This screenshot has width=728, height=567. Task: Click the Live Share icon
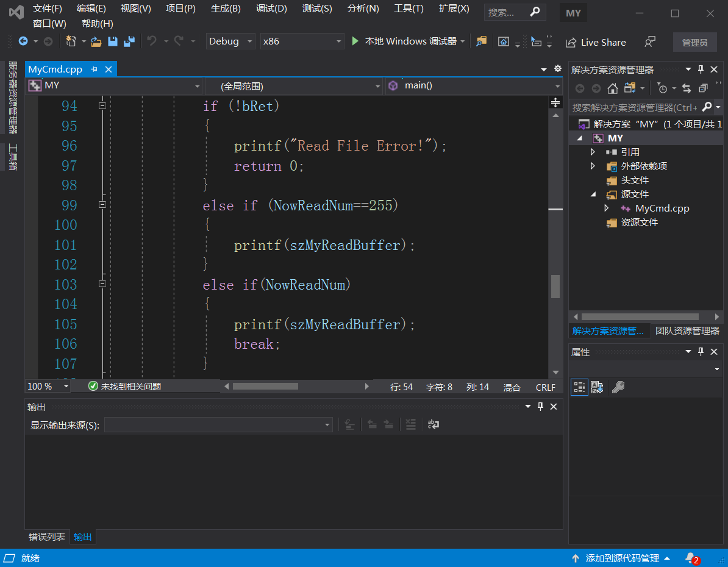click(x=571, y=43)
